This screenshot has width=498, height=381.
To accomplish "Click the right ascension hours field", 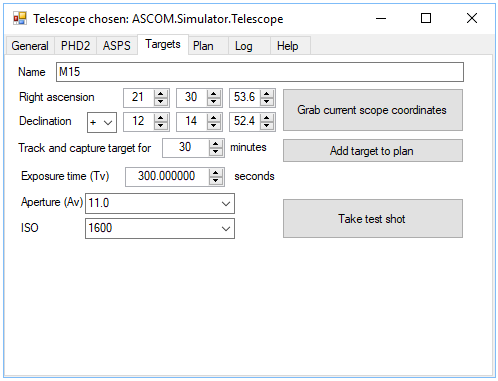I will 139,98.
